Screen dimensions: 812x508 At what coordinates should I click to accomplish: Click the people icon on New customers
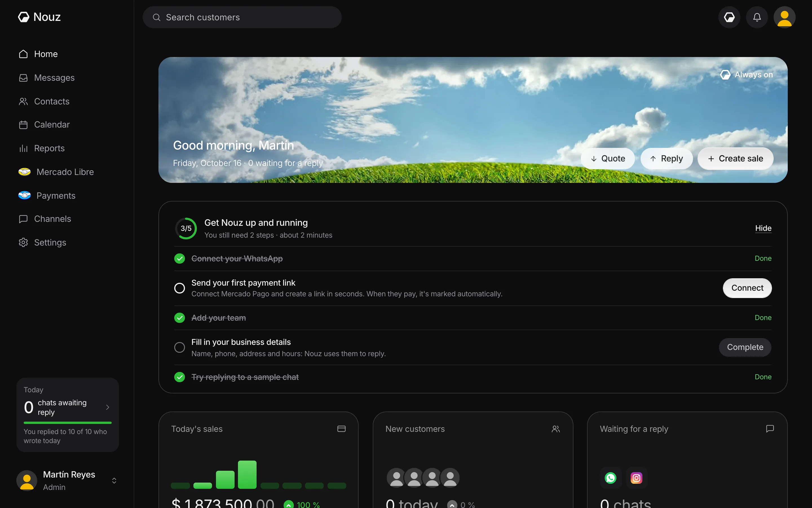point(556,429)
